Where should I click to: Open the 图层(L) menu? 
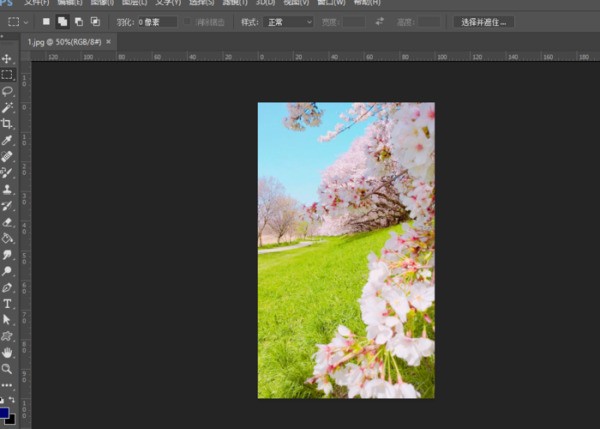click(134, 3)
